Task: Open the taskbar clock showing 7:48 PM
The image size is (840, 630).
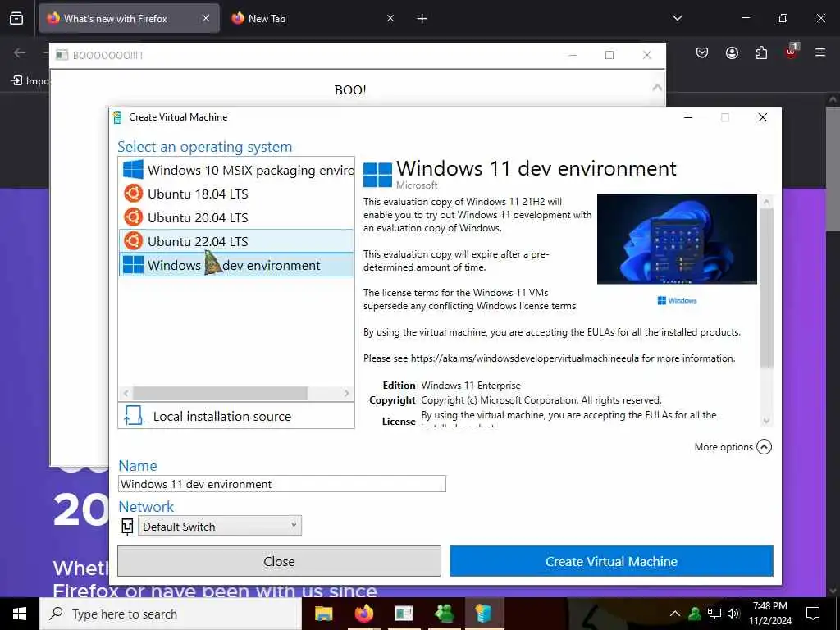Action: (769, 614)
